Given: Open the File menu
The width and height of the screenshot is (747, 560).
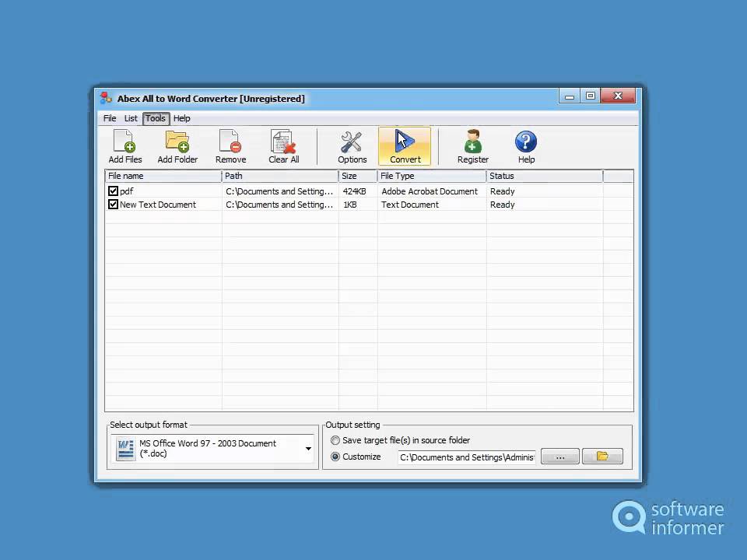Looking at the screenshot, I should coord(110,118).
